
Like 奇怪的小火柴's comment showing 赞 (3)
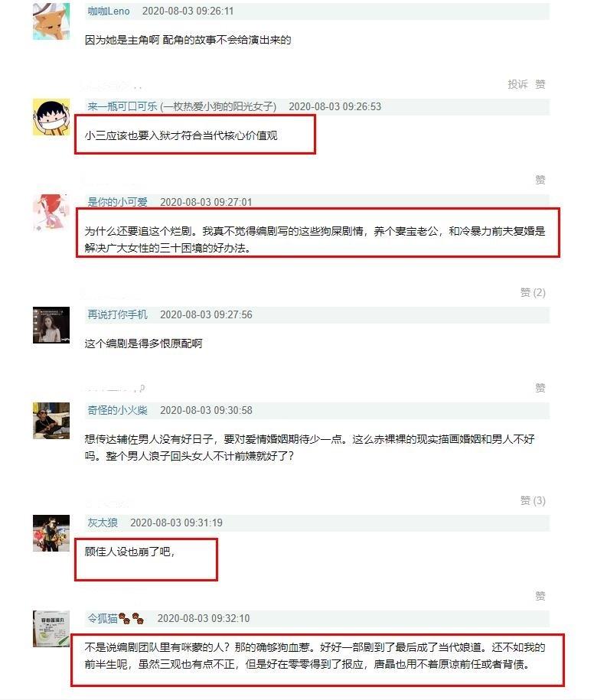point(533,500)
